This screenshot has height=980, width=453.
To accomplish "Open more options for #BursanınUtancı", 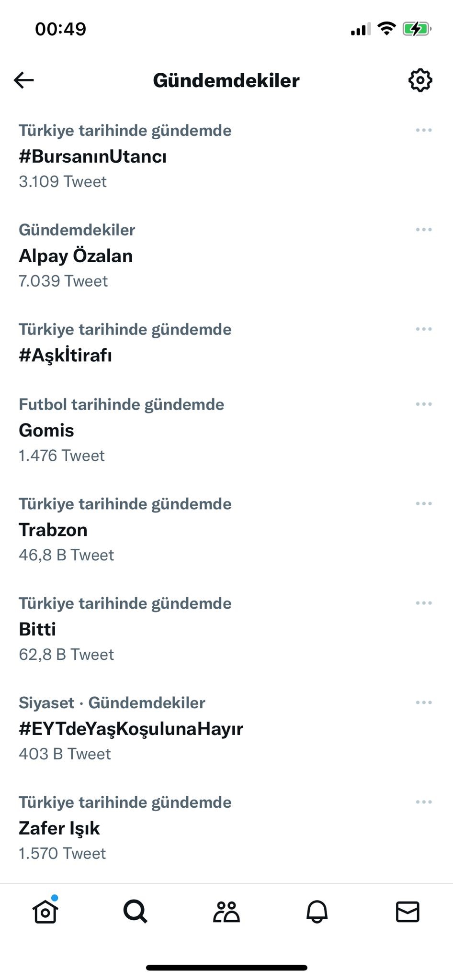I will point(424,130).
